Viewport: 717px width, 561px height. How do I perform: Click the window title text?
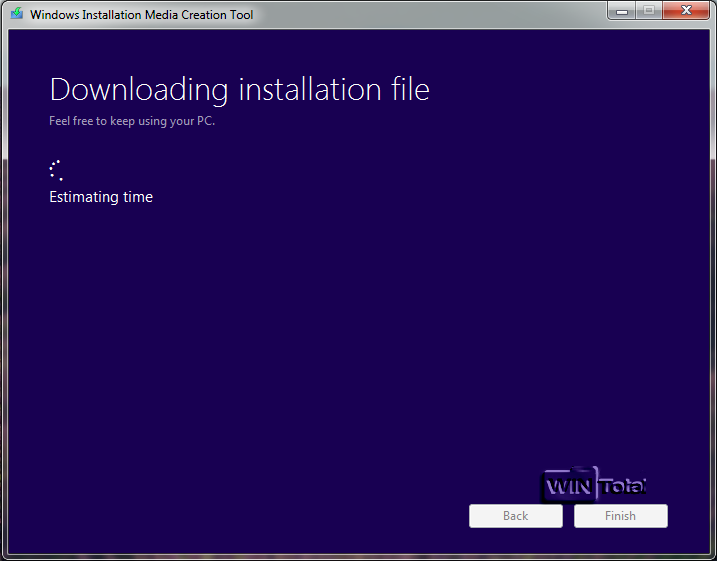point(141,15)
